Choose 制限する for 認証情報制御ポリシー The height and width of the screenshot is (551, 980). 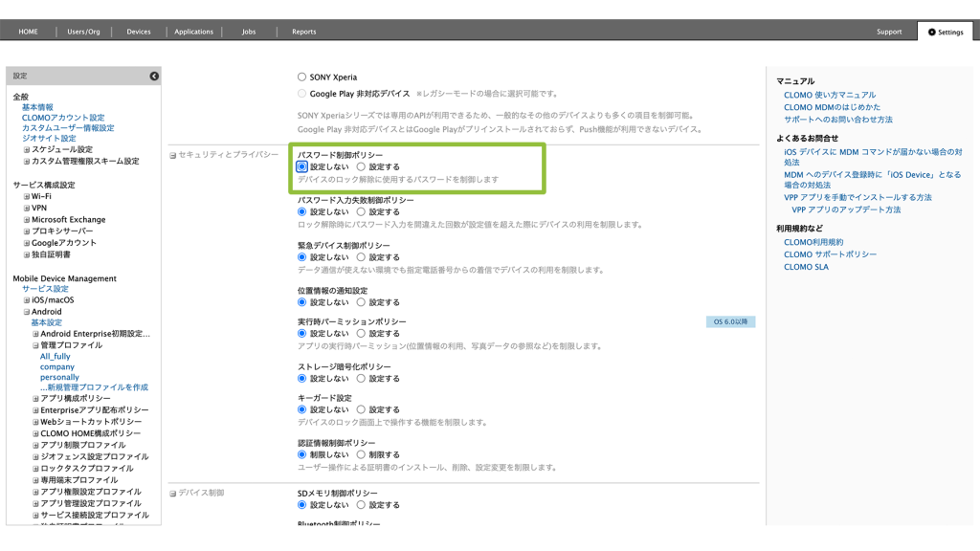click(361, 455)
